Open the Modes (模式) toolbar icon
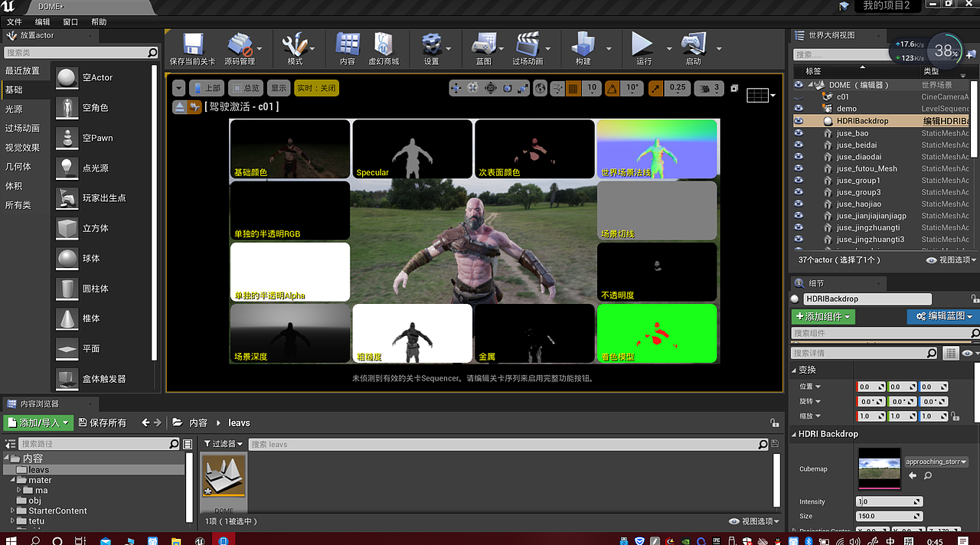Viewport: 980px width, 545px height. click(x=295, y=44)
